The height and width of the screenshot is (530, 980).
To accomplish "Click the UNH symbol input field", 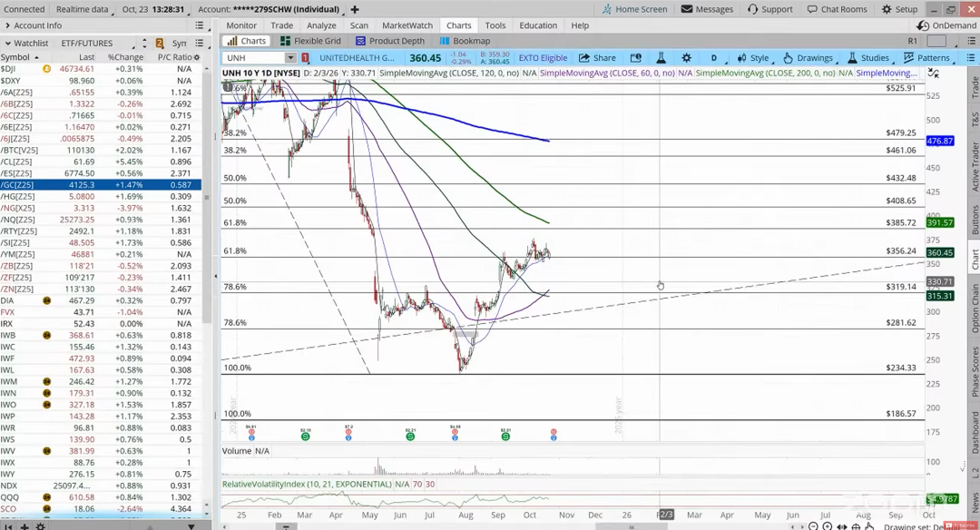I will pos(254,57).
